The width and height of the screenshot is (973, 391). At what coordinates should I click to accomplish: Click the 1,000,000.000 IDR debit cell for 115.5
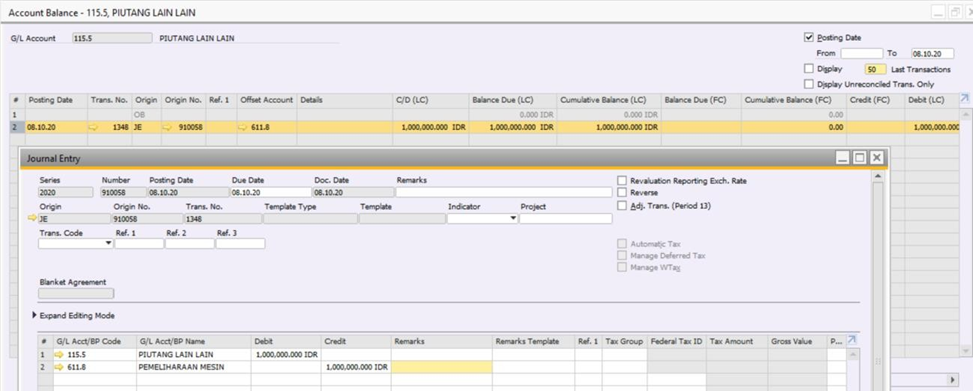[286, 354]
